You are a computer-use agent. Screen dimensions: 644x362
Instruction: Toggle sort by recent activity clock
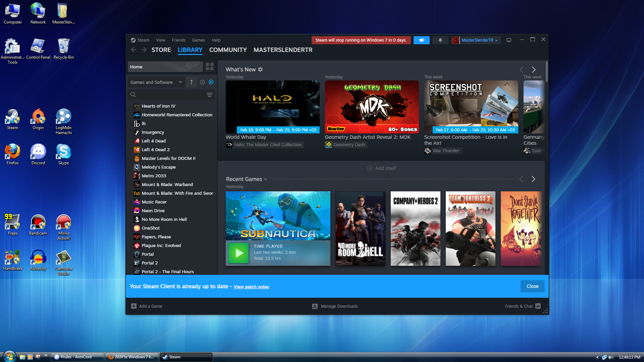click(x=202, y=82)
